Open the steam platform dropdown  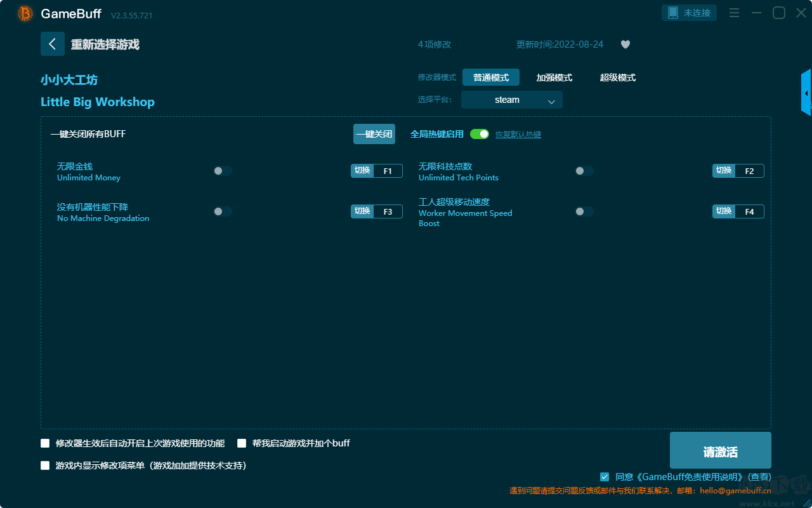click(x=512, y=100)
